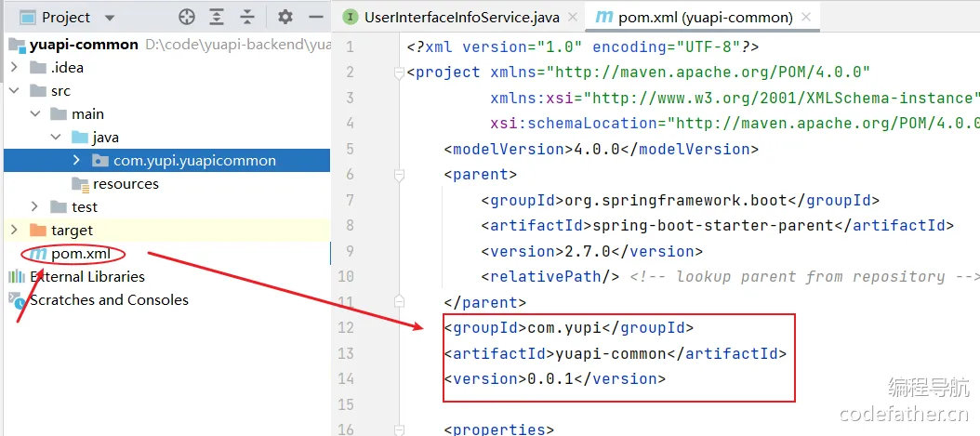Screen dimensions: 980x436
Task: Click the Select Opened File locate icon
Action: pyautogui.click(x=187, y=17)
